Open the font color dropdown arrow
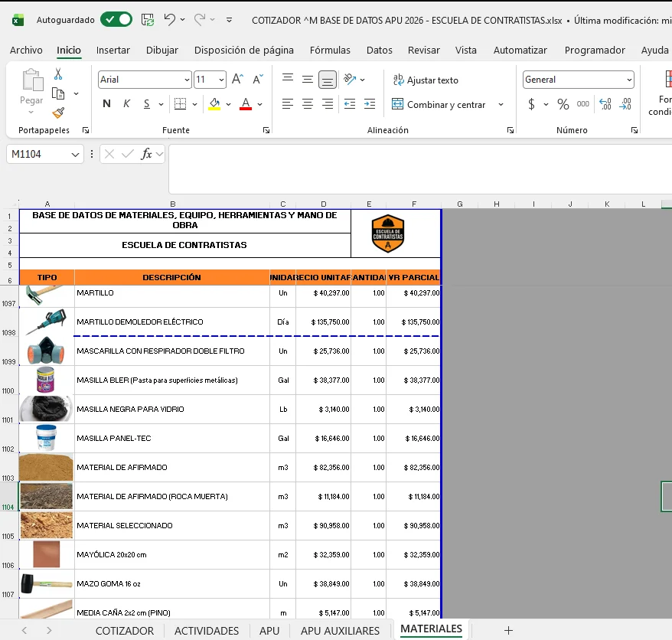Image resolution: width=672 pixels, height=640 pixels. coord(259,104)
